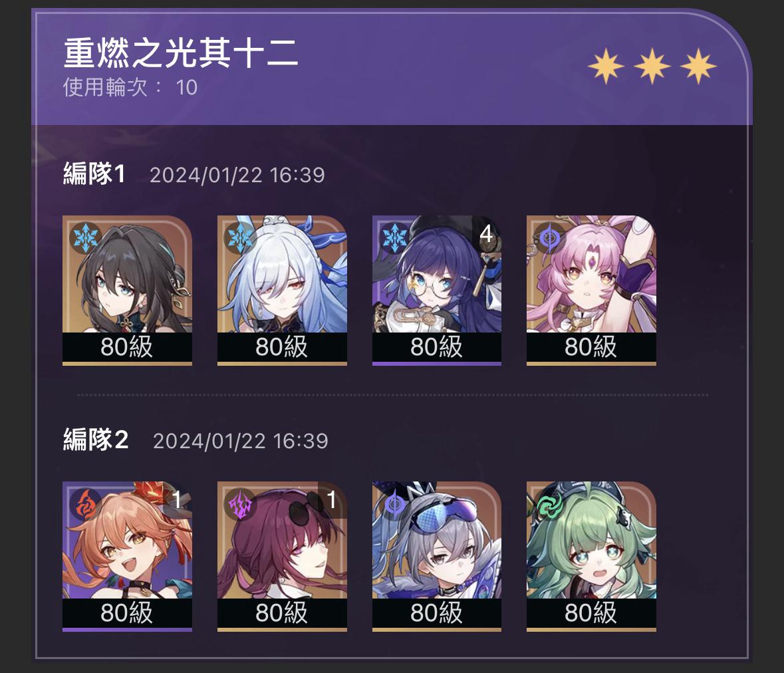Click the 重燃之光其十二 stage title
Image resolution: width=784 pixels, height=673 pixels.
point(181,53)
